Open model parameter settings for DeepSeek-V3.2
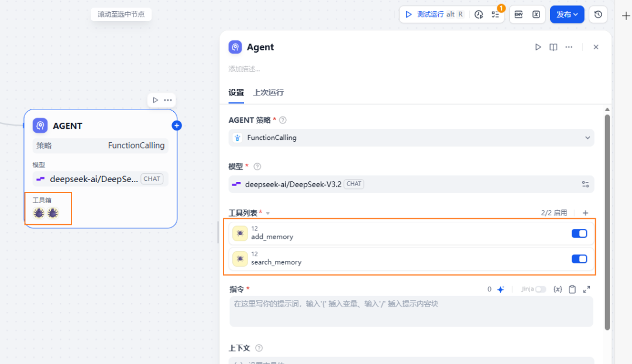 tap(585, 184)
